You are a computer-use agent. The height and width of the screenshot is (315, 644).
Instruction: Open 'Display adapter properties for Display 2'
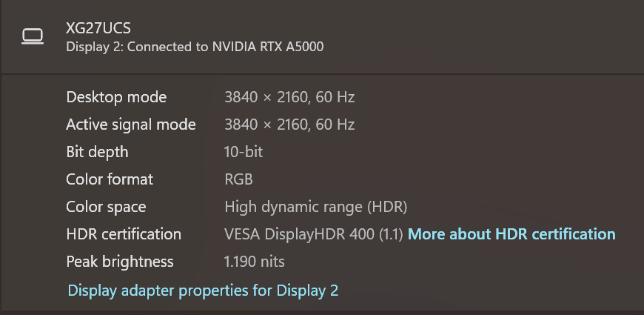[203, 291]
